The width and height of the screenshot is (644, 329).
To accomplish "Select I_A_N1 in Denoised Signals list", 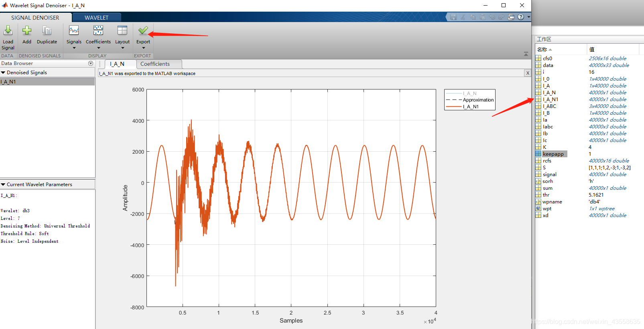I will (47, 81).
